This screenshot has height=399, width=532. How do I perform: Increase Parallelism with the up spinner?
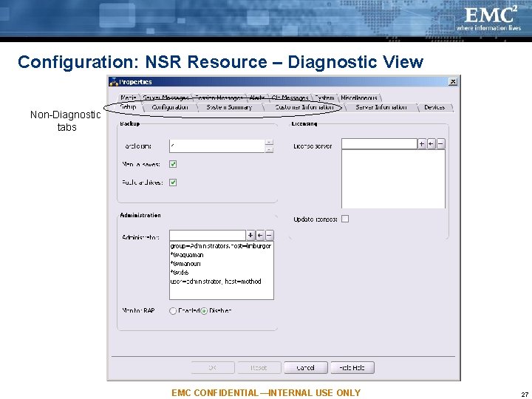click(269, 142)
